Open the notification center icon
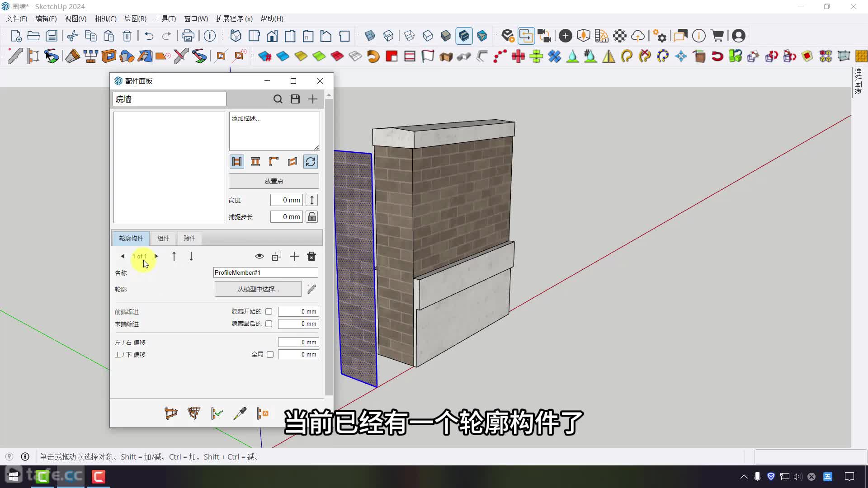The image size is (868, 488). click(849, 477)
